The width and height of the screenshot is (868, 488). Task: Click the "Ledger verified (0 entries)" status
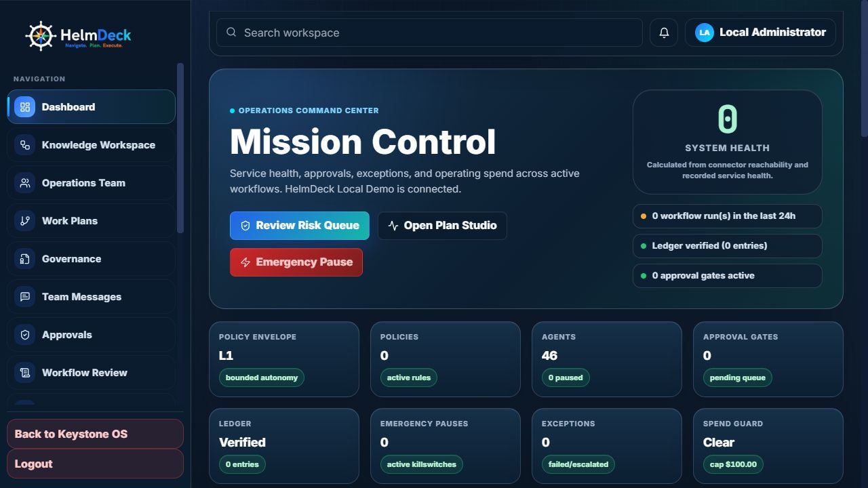pyautogui.click(x=727, y=246)
